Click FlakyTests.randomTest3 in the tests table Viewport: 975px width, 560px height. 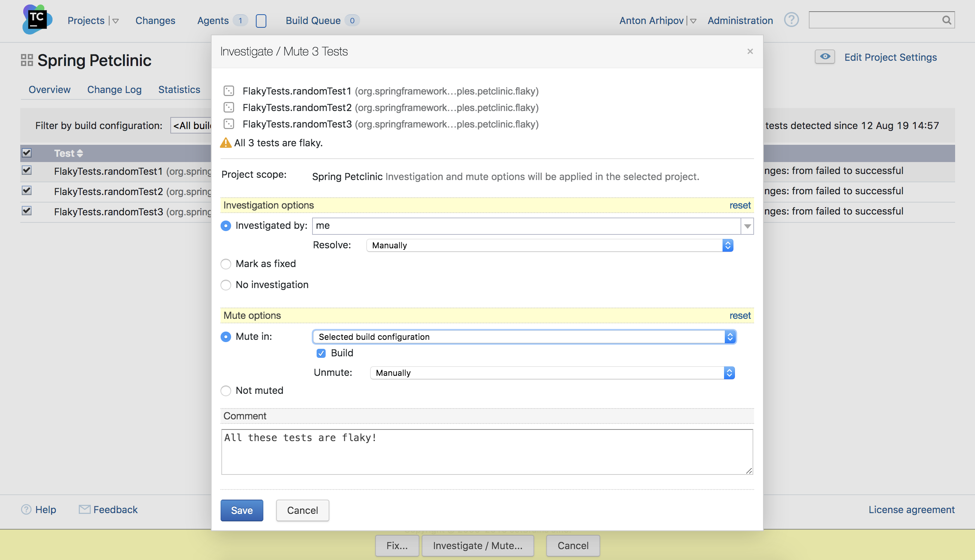[x=108, y=212]
